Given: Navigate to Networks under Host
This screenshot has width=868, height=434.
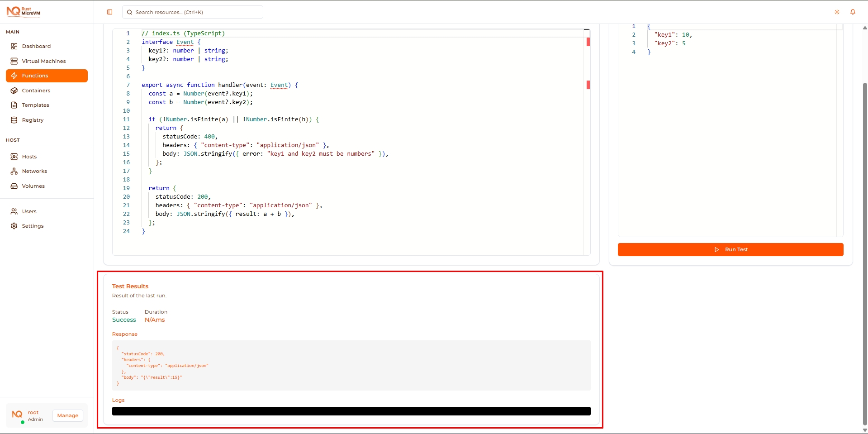Looking at the screenshot, I should (34, 171).
